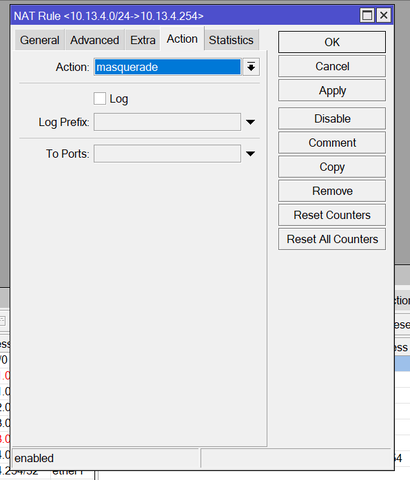The width and height of the screenshot is (410, 480).
Task: Click the NAT Rule title bar text
Action: pyautogui.click(x=109, y=16)
